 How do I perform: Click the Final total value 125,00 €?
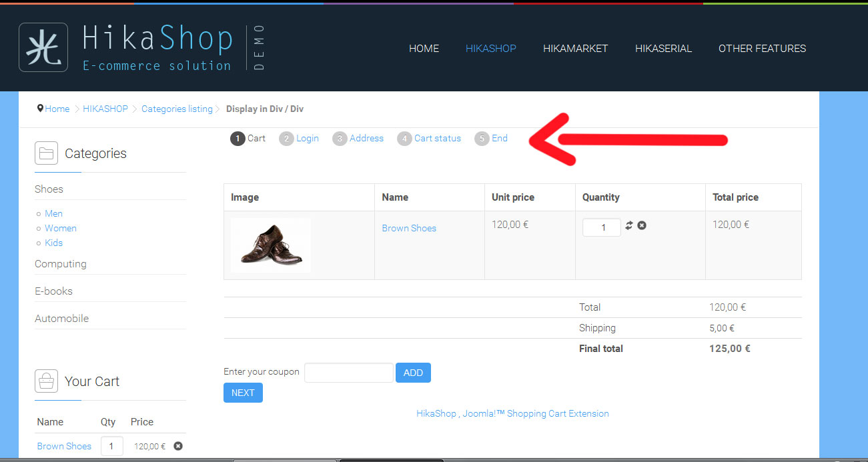[x=730, y=348]
